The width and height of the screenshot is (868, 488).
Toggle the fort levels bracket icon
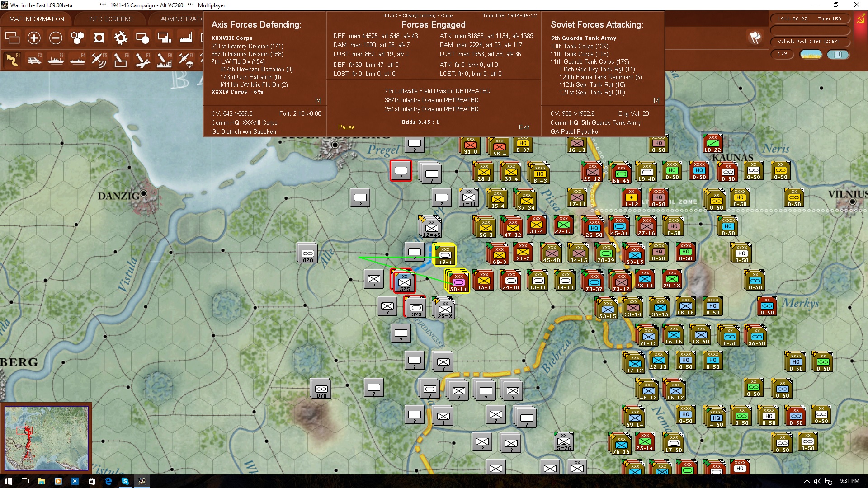click(99, 38)
